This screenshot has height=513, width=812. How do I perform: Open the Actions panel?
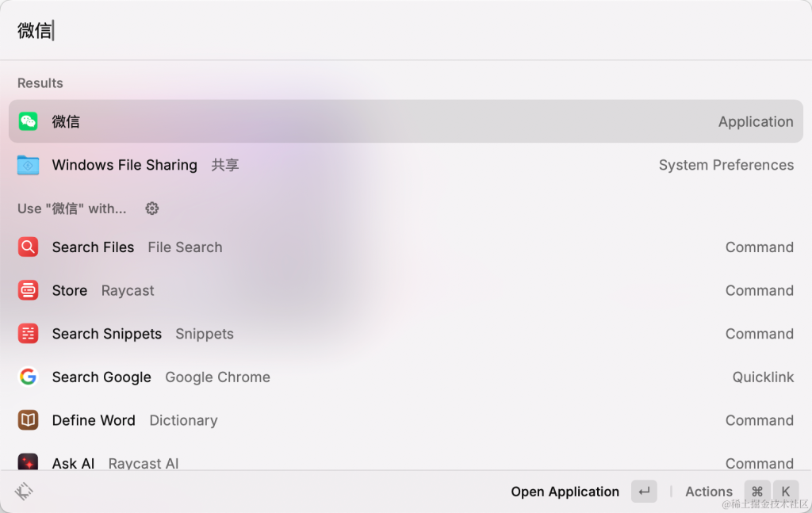[709, 492]
